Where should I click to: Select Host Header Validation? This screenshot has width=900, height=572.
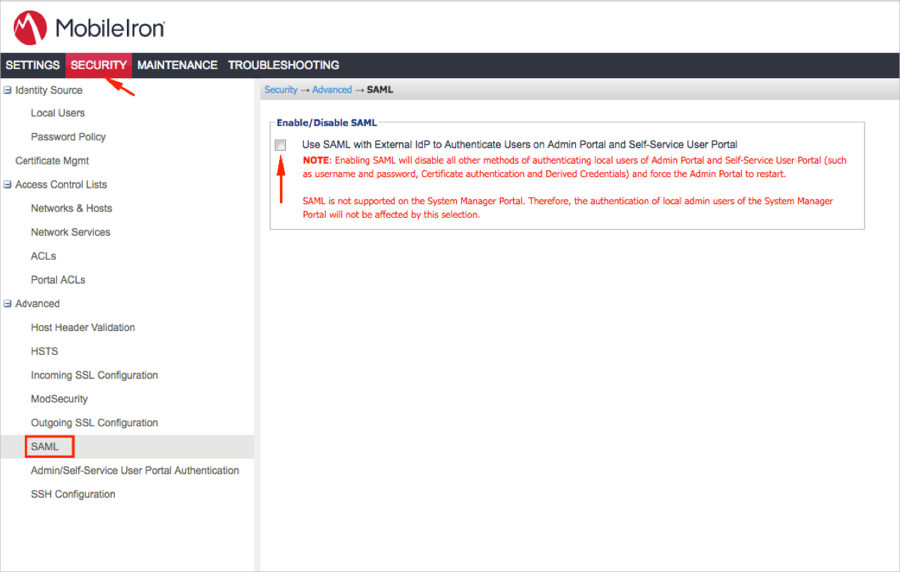coord(83,327)
